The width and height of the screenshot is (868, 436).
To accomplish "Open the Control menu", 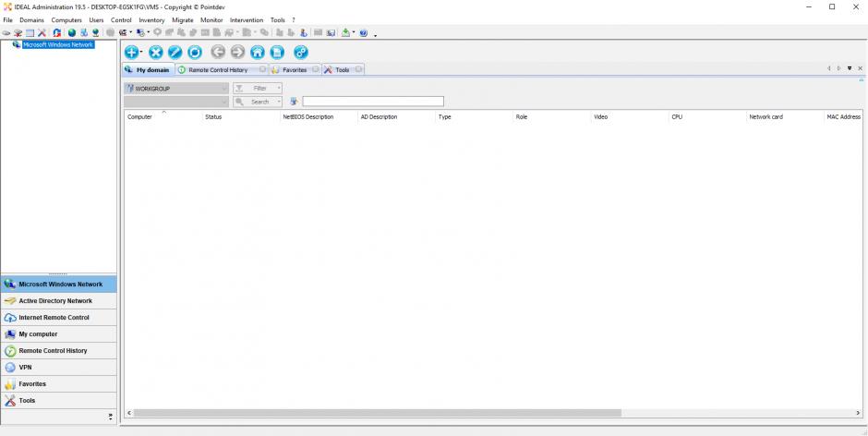I will tap(121, 20).
